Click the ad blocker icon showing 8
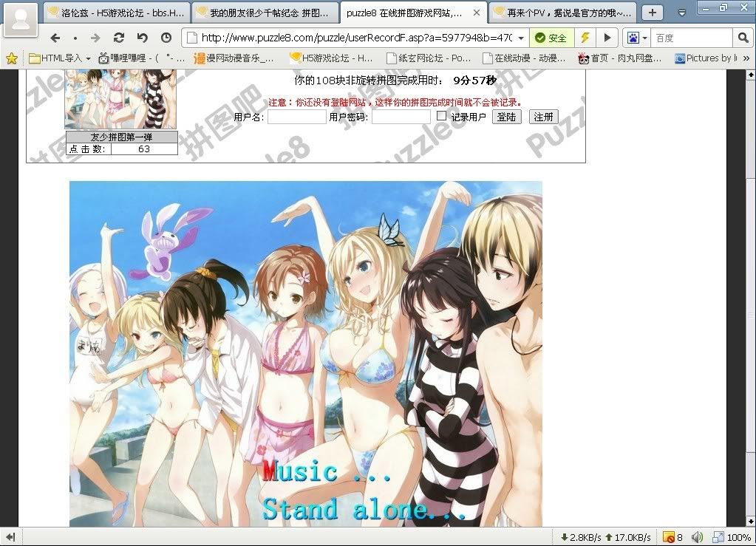The height and width of the screenshot is (546, 756). pyautogui.click(x=673, y=537)
